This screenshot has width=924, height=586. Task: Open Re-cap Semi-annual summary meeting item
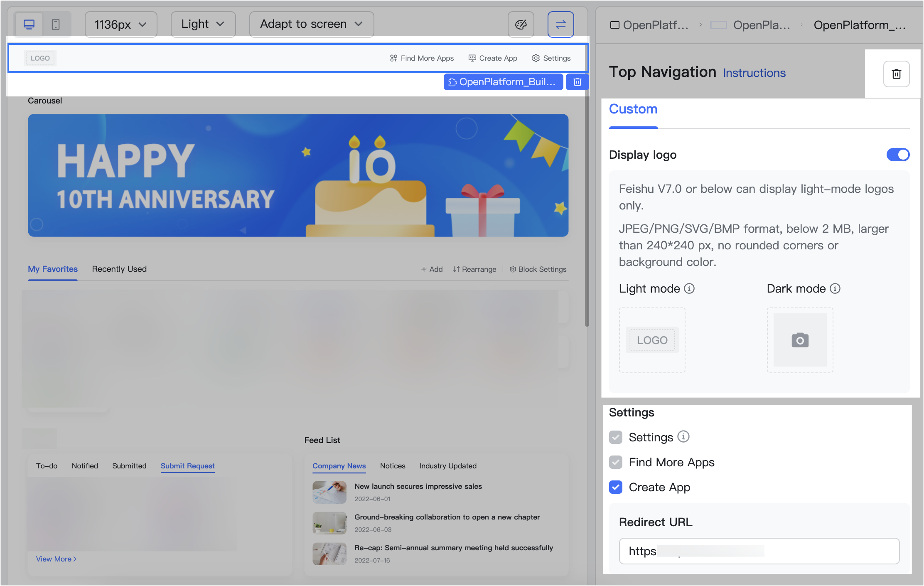point(454,548)
